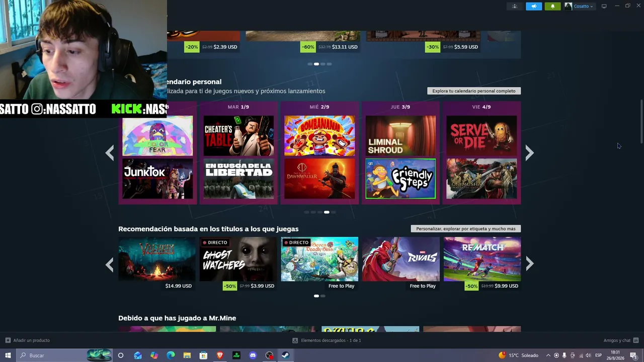
Task: Open the En Busca de la Libertad tile
Action: (238, 178)
